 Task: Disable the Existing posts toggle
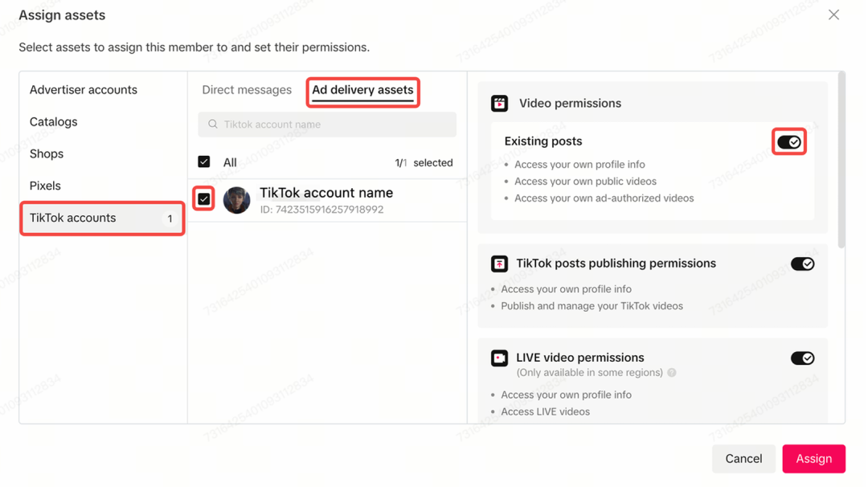tap(789, 142)
